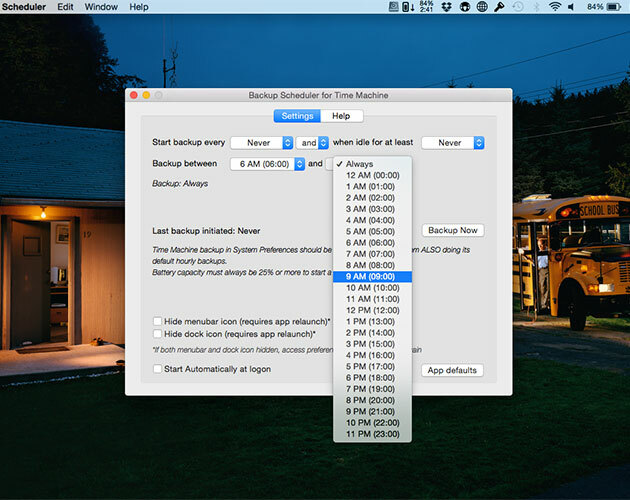Switch to the Help tab

pyautogui.click(x=341, y=116)
